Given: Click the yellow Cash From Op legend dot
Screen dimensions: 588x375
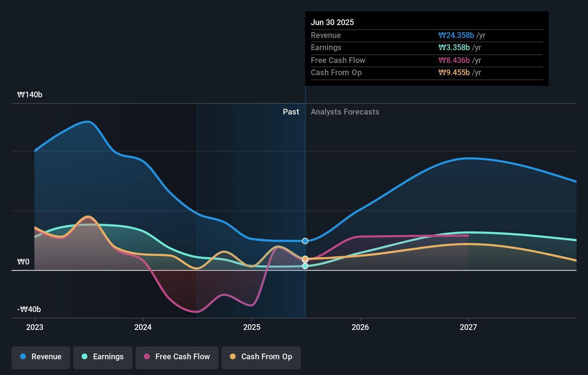Looking at the screenshot, I should tap(233, 357).
